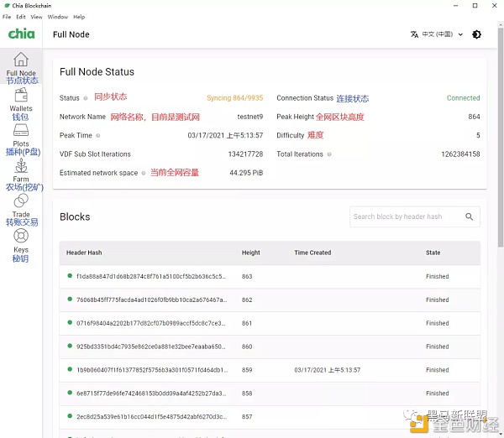Open the Farm sidebar icon
This screenshot has height=438, width=504.
click(x=21, y=165)
